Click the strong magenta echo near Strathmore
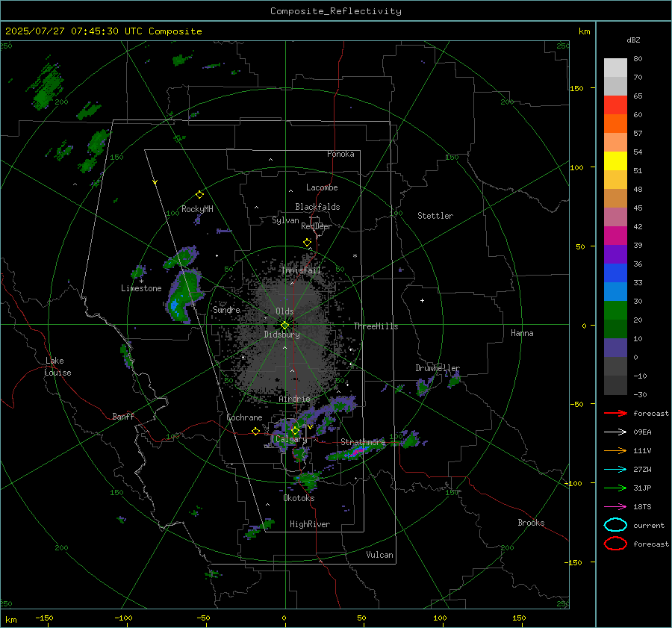Screen dimensions: 672x628 point(358,450)
